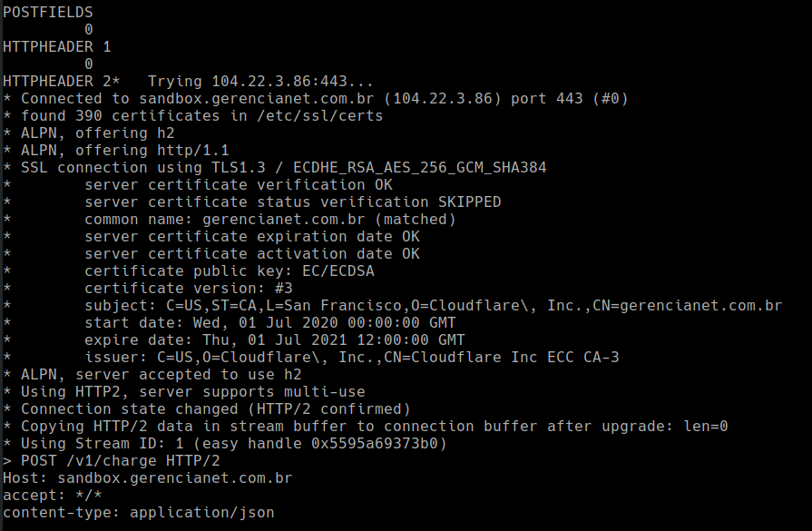The image size is (812, 531).
Task: Click the 'common name' certificate line
Action: 270,219
